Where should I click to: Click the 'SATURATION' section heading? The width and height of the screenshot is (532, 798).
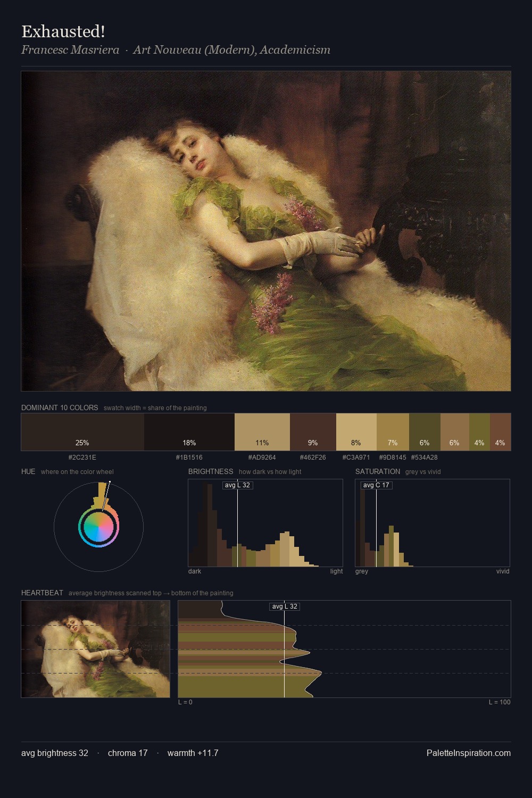coord(378,471)
